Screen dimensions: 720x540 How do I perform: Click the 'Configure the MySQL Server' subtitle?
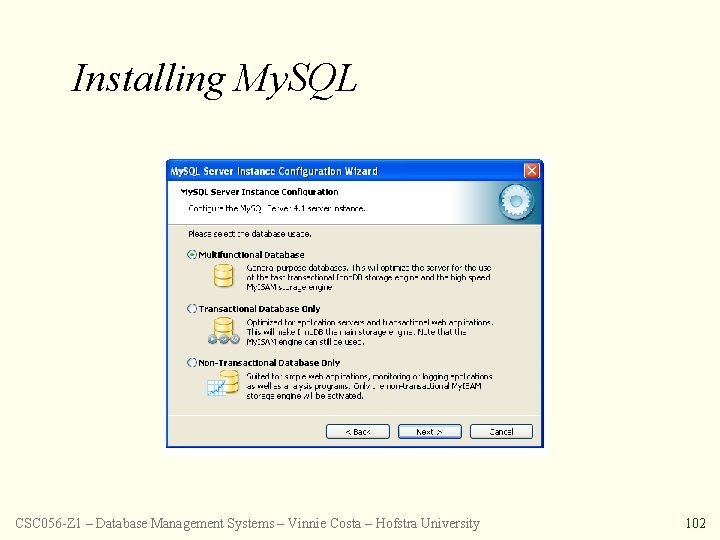[277, 208]
